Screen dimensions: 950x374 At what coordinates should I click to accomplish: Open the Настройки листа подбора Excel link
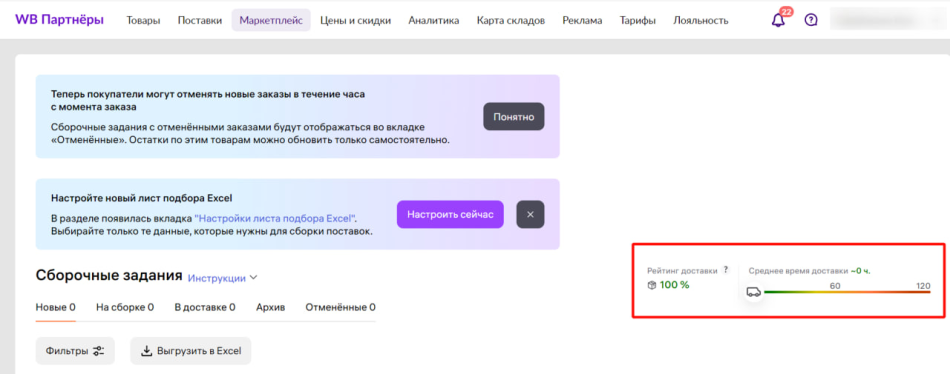[x=276, y=218]
